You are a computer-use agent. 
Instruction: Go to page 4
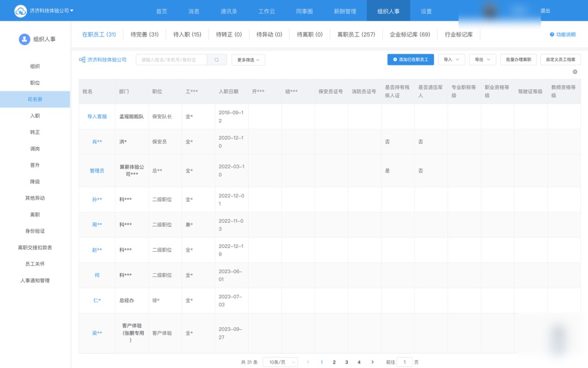point(359,362)
